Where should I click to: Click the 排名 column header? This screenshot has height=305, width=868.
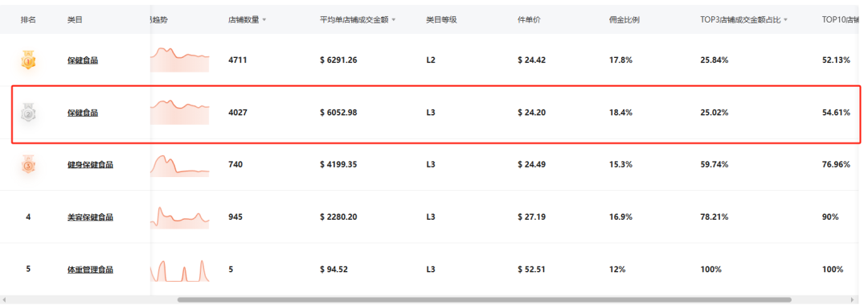(28, 20)
